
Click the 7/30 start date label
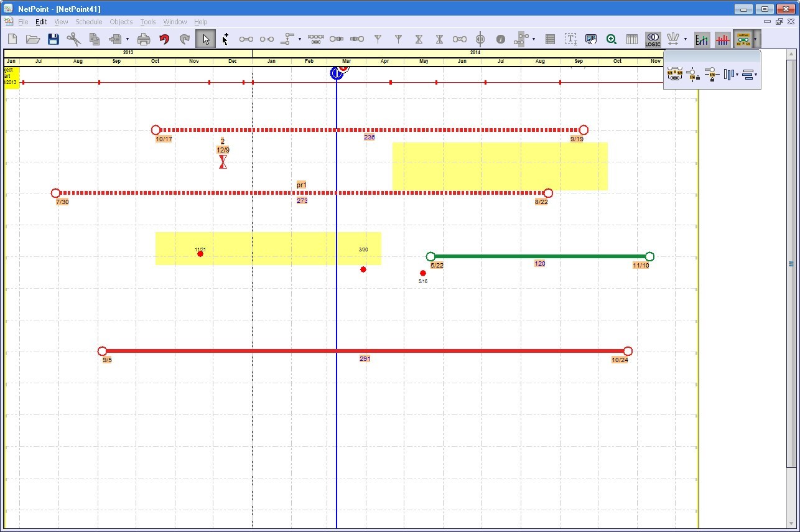pos(62,202)
